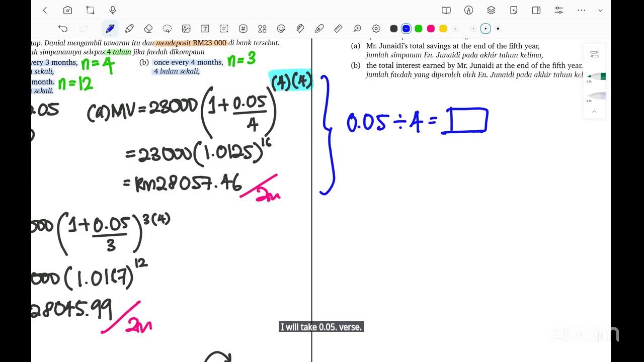Screen dimensions: 644x362
Task: Collapse the favorite pens side panel
Action: [x=594, y=111]
